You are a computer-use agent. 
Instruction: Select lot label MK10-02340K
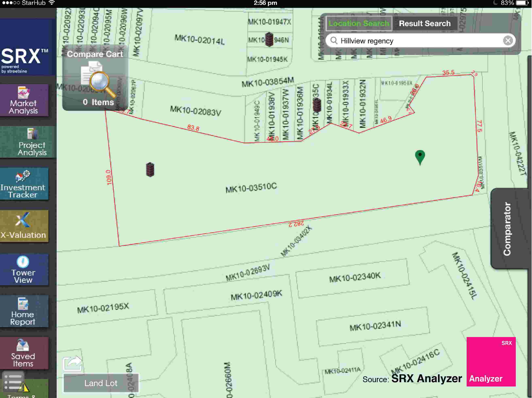355,277
